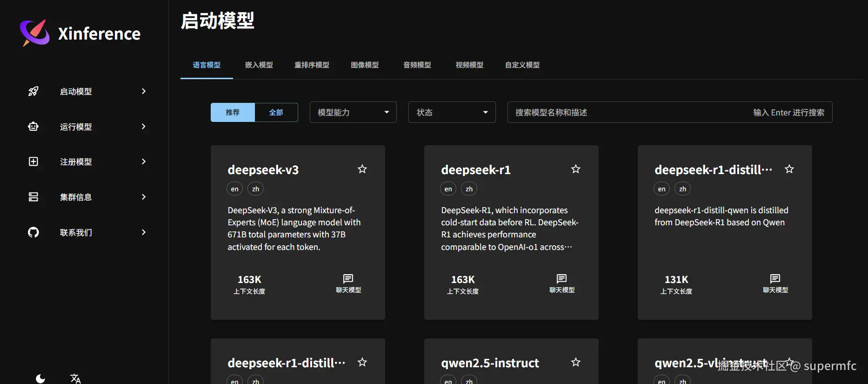This screenshot has width=868, height=384.
Task: Click the server icon for 集群信息
Action: 33,197
